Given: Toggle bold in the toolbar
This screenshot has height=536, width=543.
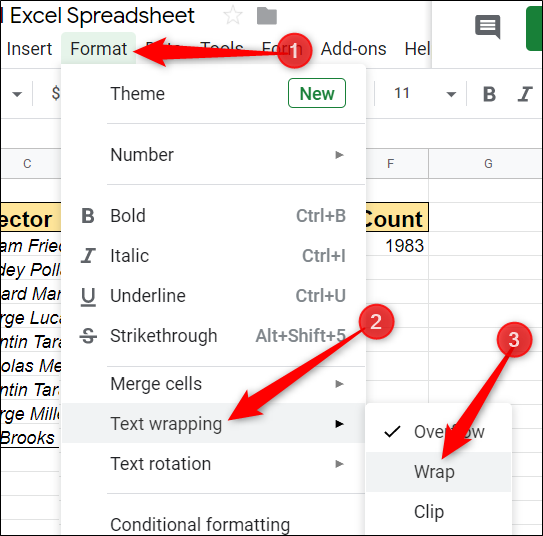Looking at the screenshot, I should (489, 94).
